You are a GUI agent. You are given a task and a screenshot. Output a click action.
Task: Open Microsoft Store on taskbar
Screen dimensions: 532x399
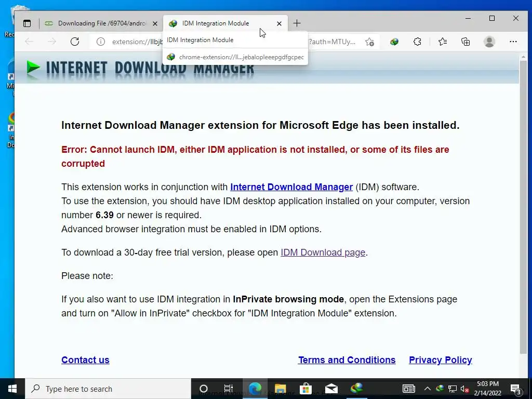point(305,389)
